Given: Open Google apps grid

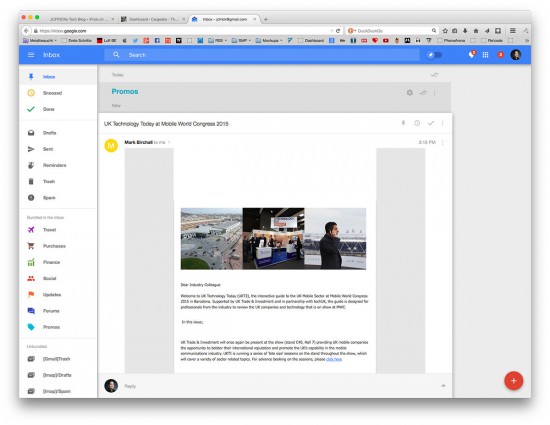Looking at the screenshot, I should click(x=485, y=55).
